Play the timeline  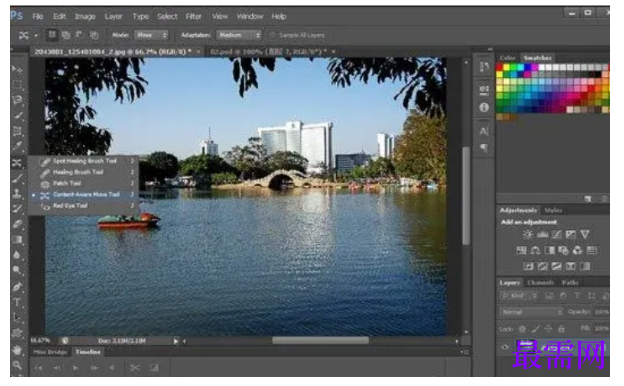[75, 368]
